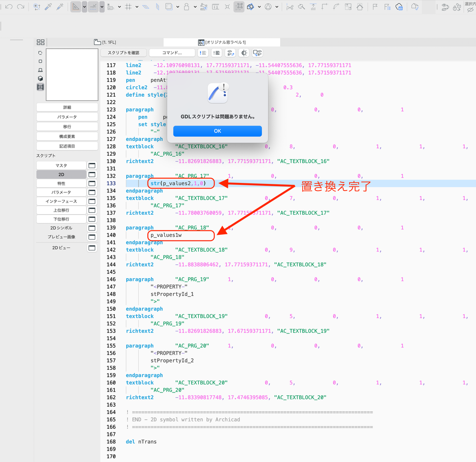Select the 3D cube view icon beside the preview
The height and width of the screenshot is (462, 476).
pyautogui.click(x=40, y=78)
